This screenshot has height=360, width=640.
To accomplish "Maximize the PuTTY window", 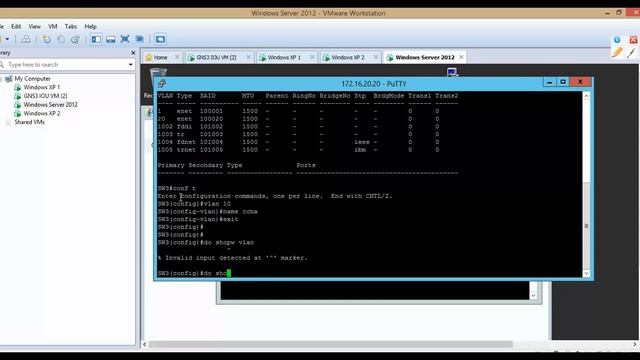I will tap(563, 82).
